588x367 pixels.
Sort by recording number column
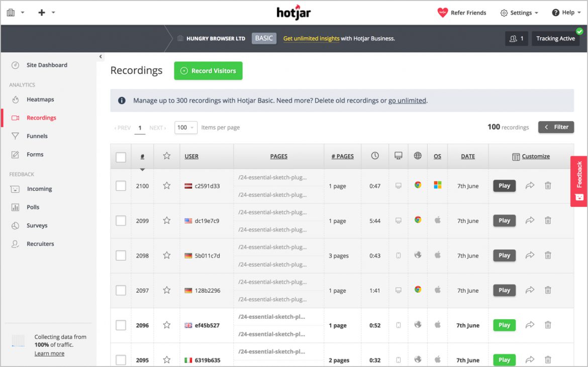[x=143, y=157]
